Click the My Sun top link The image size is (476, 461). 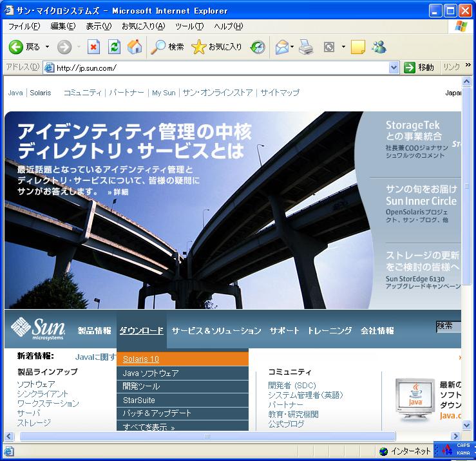(x=164, y=93)
